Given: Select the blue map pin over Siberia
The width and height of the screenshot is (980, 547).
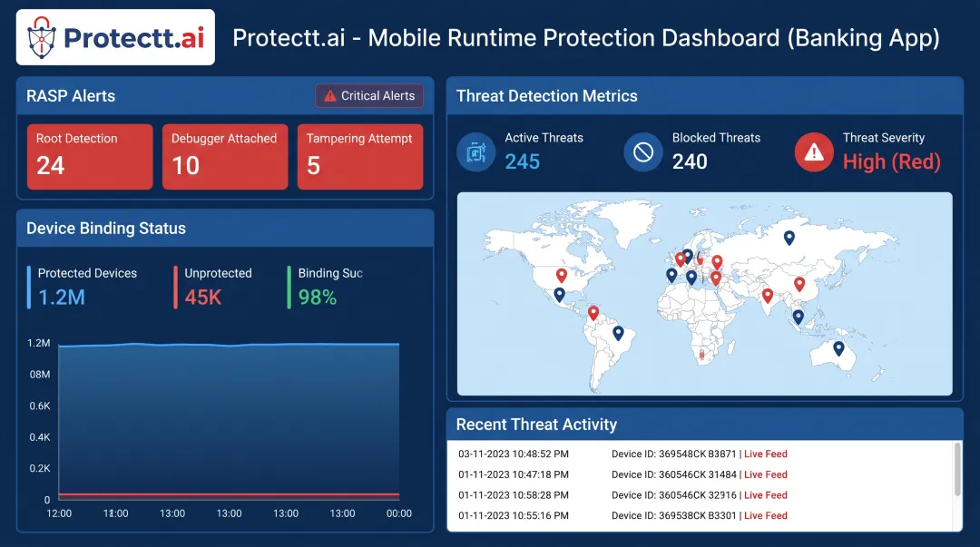Looking at the screenshot, I should [x=789, y=238].
